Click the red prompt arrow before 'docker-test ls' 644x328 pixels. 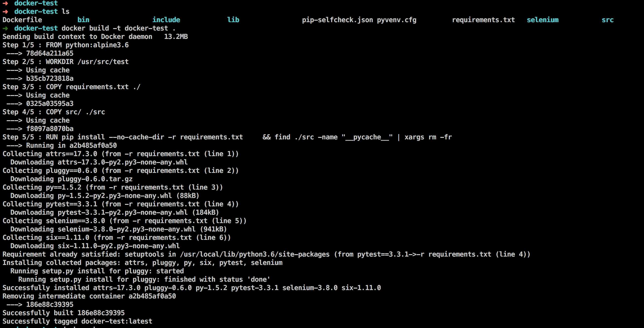click(x=5, y=12)
